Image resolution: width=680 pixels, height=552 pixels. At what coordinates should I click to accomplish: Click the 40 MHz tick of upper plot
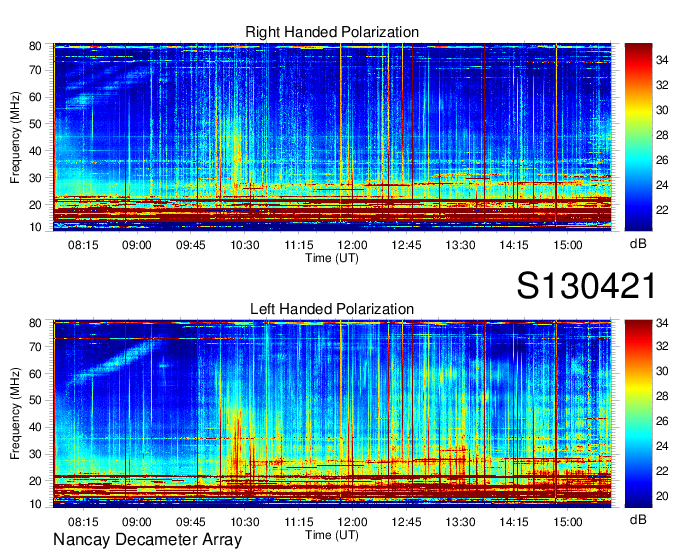(35, 151)
